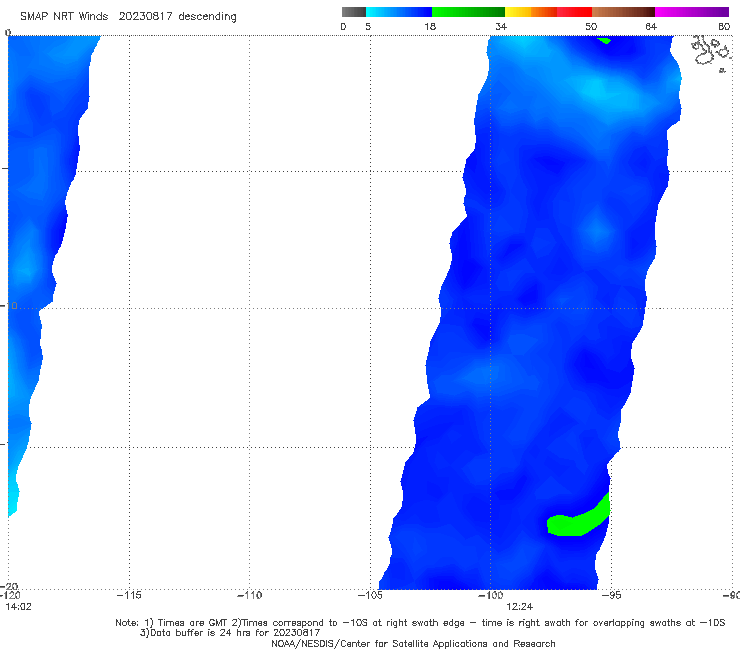Pick the yellow-orange part of the color bar
Screen dimensions: 740x650
(x=530, y=12)
